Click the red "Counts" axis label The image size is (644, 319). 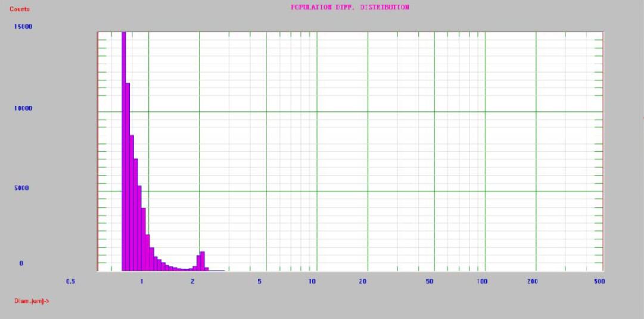click(x=20, y=10)
